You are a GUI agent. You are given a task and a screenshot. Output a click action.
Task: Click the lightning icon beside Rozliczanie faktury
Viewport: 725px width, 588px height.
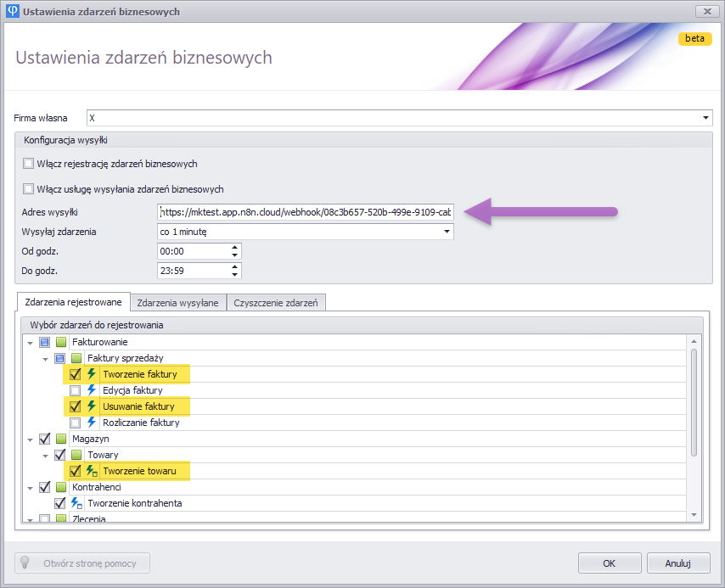click(92, 423)
